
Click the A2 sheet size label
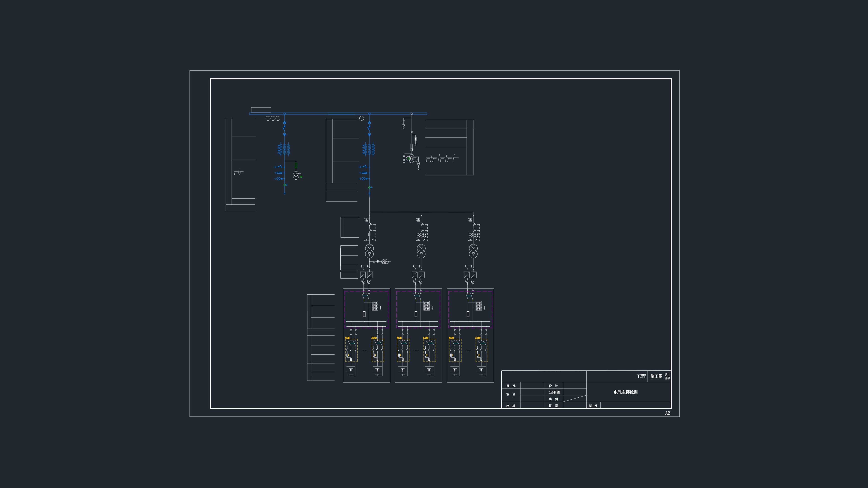coord(668,413)
